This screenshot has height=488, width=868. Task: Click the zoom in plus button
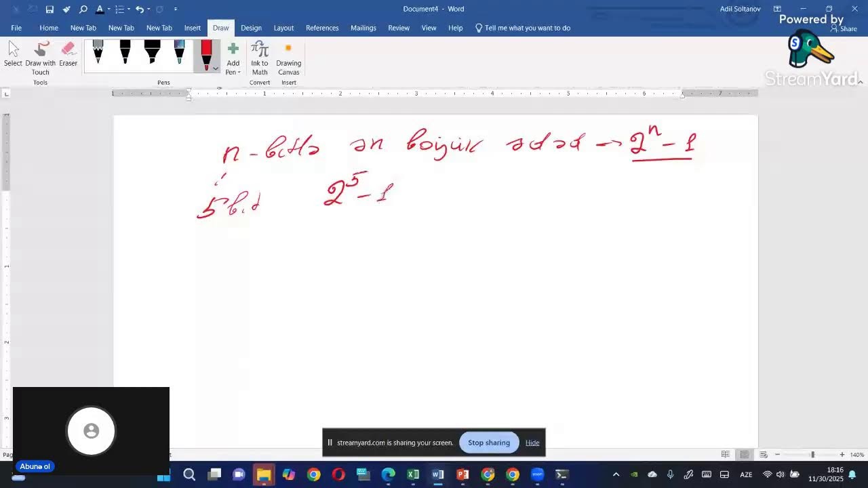click(x=842, y=455)
